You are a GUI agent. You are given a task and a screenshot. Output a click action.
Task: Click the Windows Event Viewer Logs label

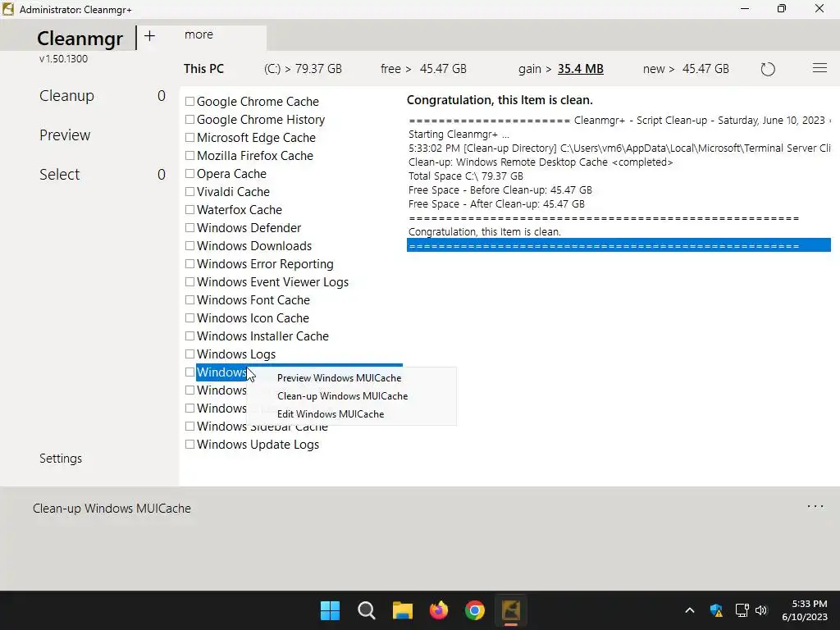tap(272, 282)
